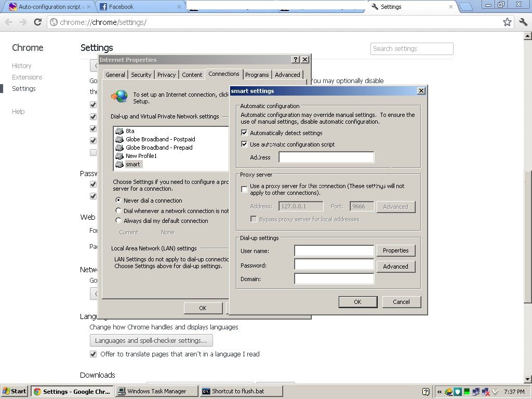Select the 8ta connection icon

(119, 131)
